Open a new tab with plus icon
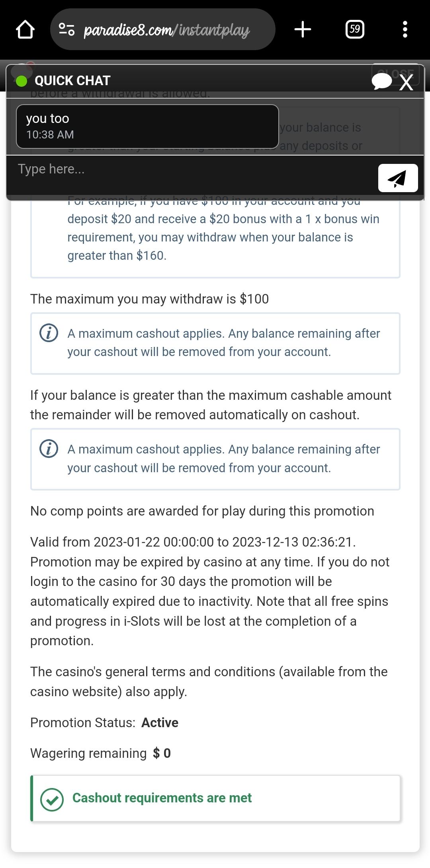 click(303, 29)
